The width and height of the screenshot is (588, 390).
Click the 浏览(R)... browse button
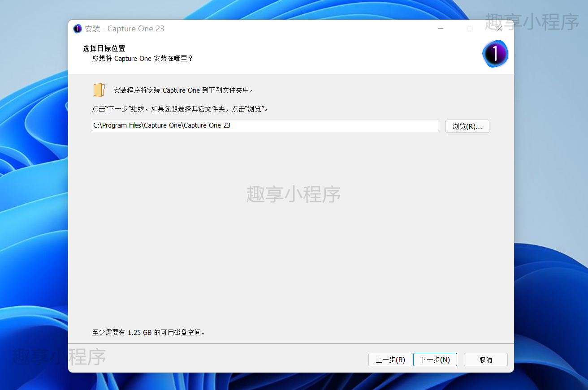coord(467,126)
